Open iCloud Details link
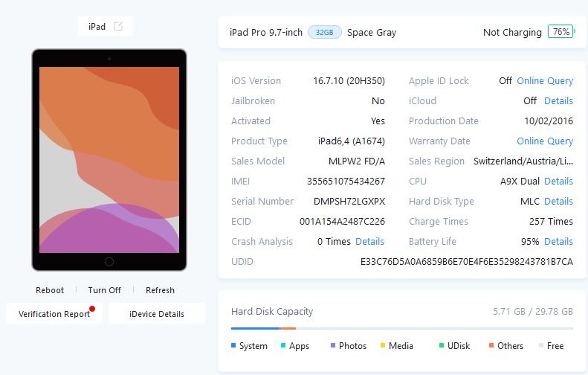The image size is (588, 375). coord(558,100)
